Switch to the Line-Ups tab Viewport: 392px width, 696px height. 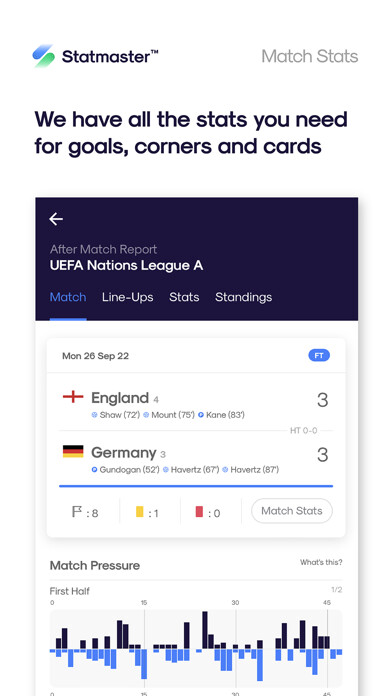[x=127, y=297]
